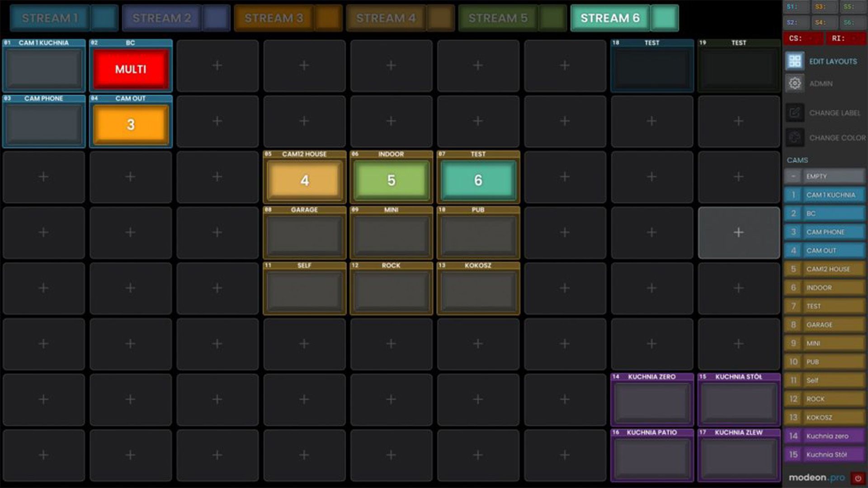Toggle the teal square next to Stream 6
Screen dimensions: 868x488
coord(665,18)
